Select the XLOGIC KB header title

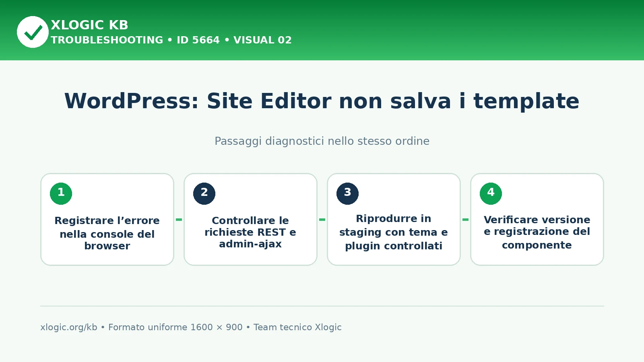click(x=89, y=25)
